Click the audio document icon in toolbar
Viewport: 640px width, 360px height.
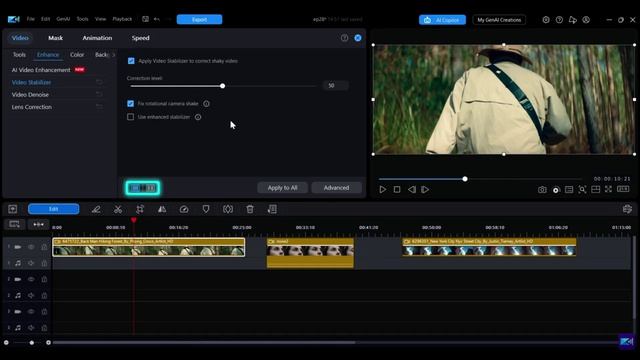click(x=272, y=209)
